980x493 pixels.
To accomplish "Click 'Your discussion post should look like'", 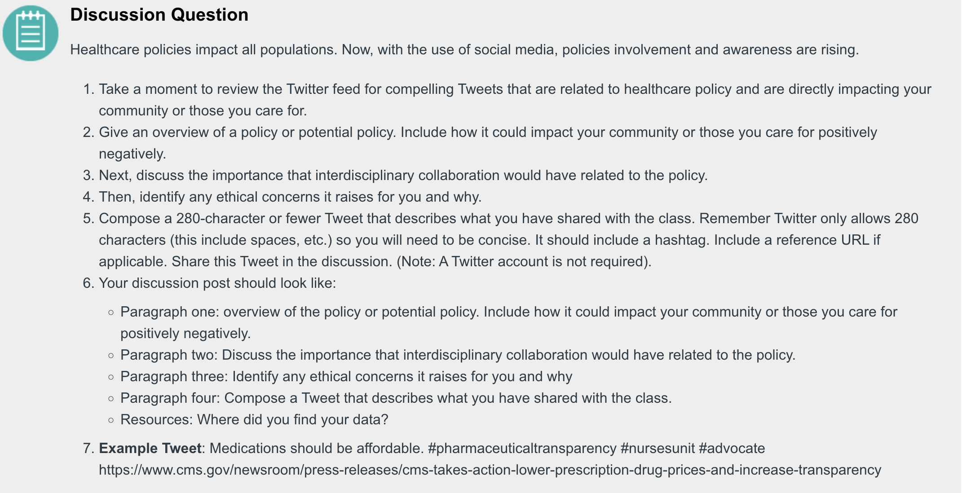I will (x=217, y=283).
